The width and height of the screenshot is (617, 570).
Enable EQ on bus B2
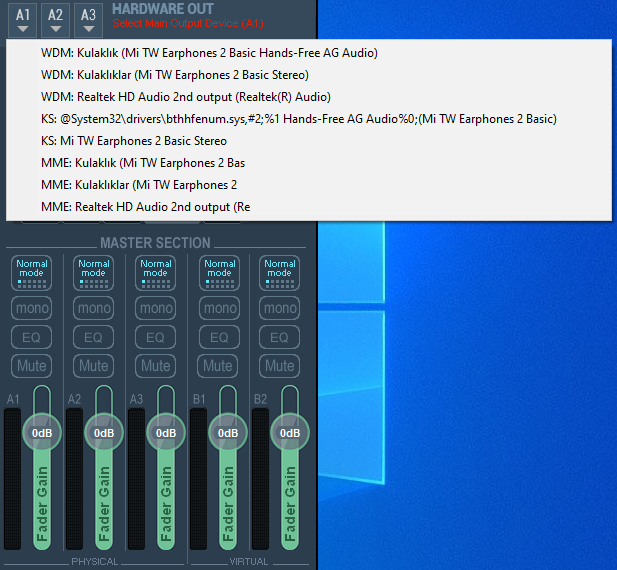coord(279,337)
